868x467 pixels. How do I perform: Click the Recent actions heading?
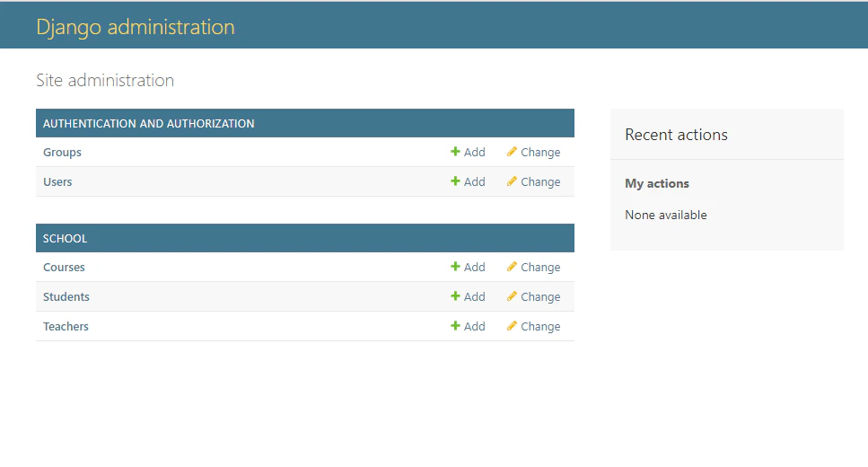click(x=676, y=135)
